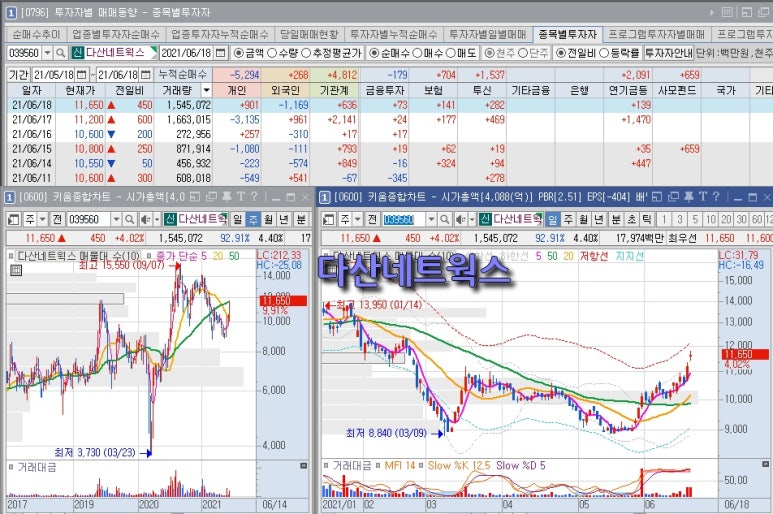Select the 수량 radio button
Viewport: 773px width, 514px height.
pos(272,53)
